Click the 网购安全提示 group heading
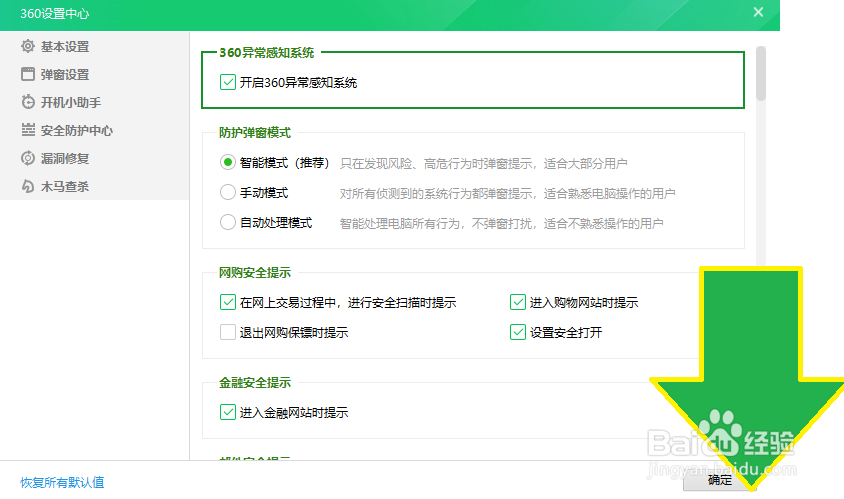Viewport: 844px width, 499px height. [255, 273]
